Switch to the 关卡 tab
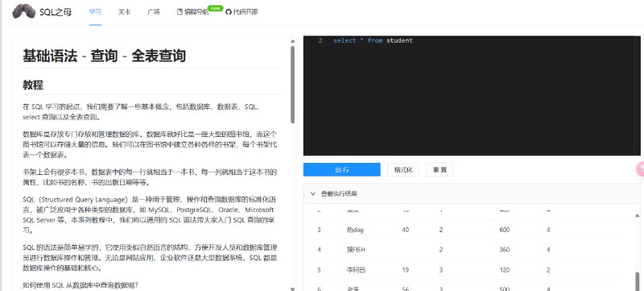 tap(124, 12)
